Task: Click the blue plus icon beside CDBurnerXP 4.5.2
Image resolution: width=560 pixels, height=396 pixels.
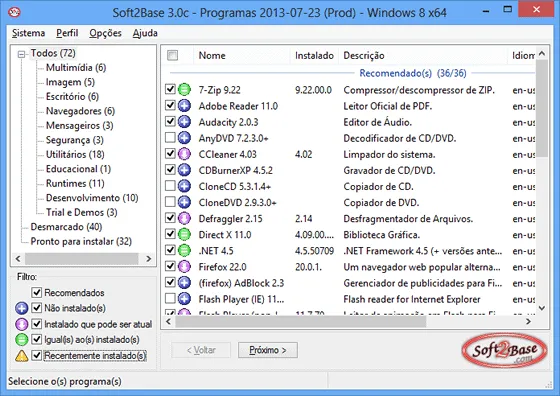Action: point(184,170)
